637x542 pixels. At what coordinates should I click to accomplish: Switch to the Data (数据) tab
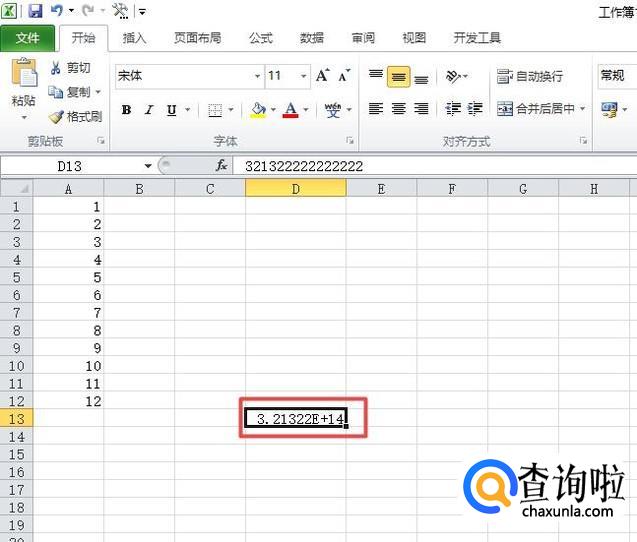click(312, 38)
